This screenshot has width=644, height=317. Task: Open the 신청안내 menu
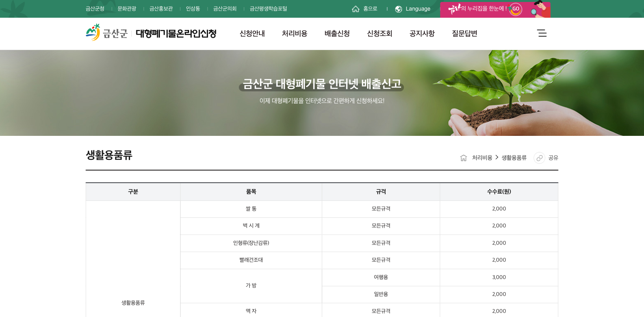tap(252, 33)
